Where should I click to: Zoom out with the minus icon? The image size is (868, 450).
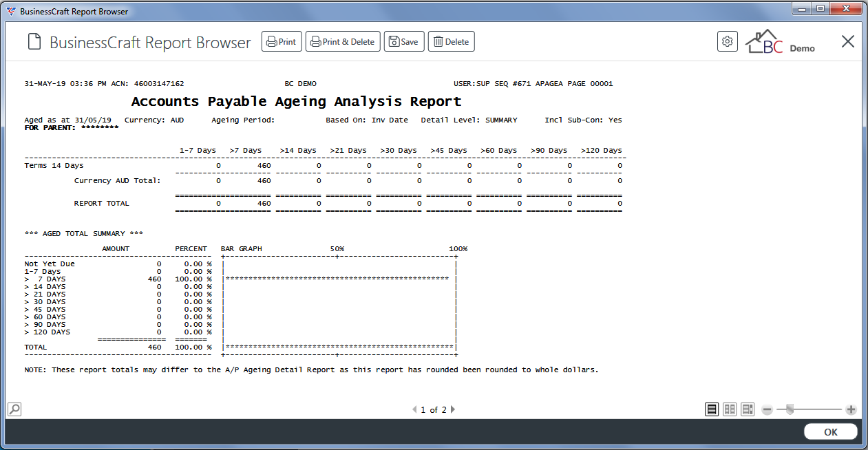(768, 409)
